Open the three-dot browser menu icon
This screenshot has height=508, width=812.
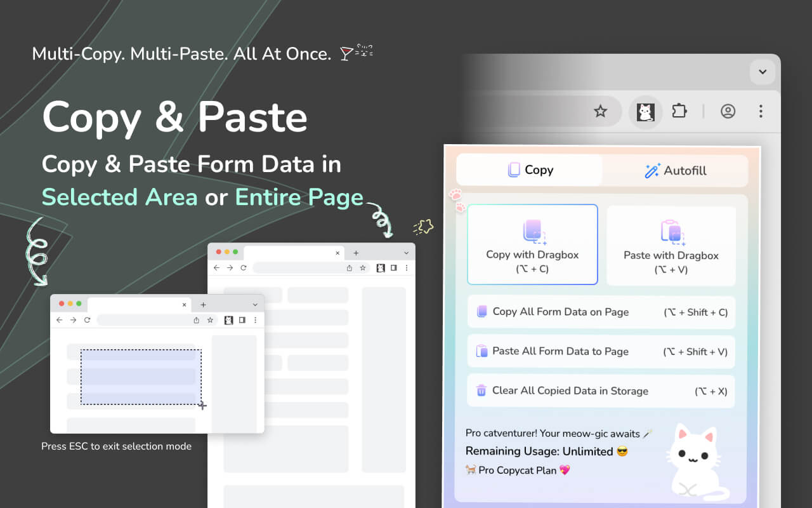[x=761, y=111]
